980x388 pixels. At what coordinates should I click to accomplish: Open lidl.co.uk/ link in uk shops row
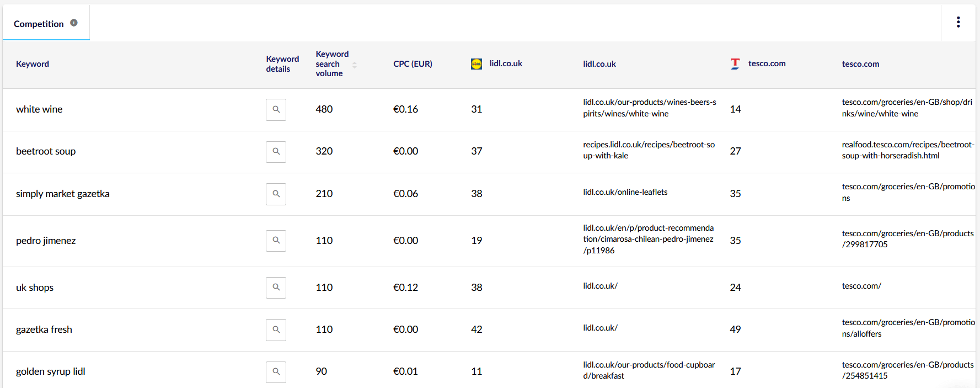[601, 286]
